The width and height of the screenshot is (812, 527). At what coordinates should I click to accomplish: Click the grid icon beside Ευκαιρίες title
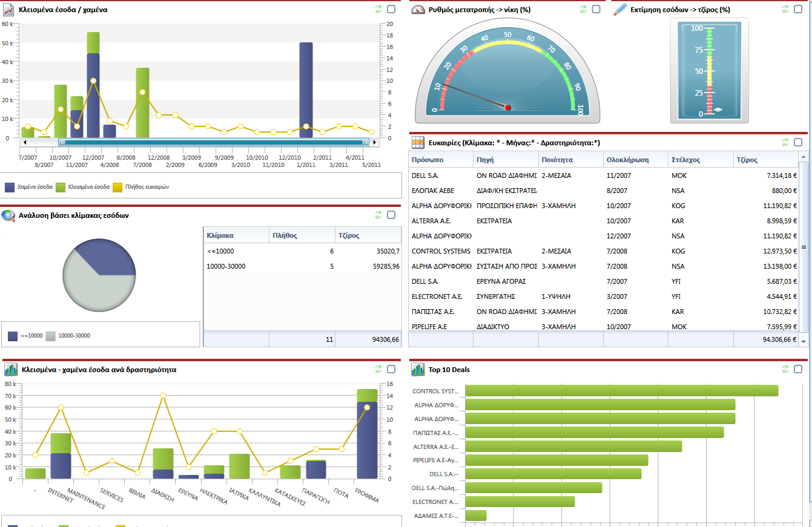[x=418, y=142]
